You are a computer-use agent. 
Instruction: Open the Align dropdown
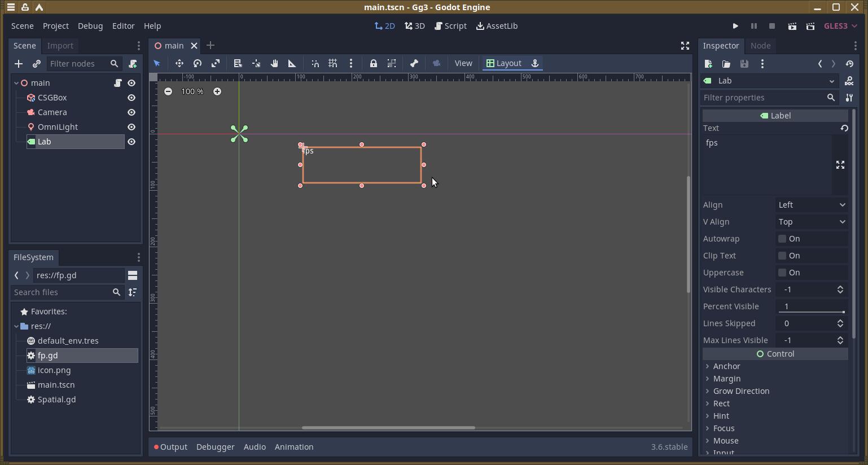coord(812,205)
